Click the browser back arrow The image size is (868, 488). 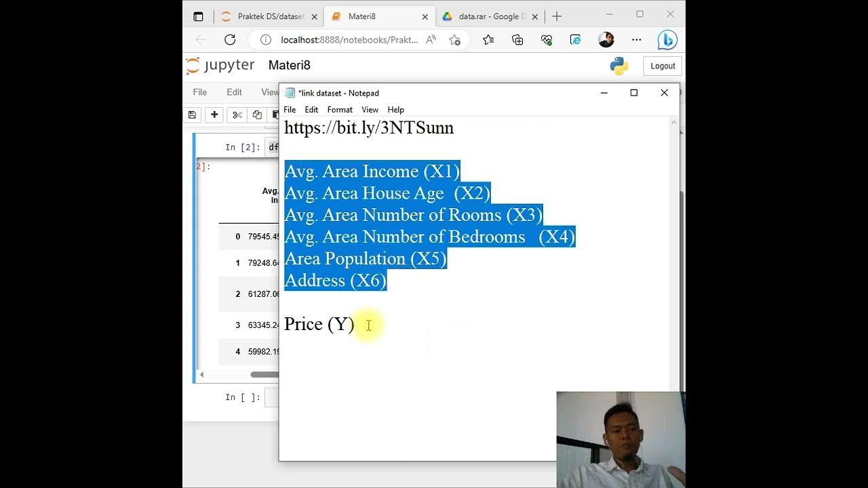click(x=201, y=40)
